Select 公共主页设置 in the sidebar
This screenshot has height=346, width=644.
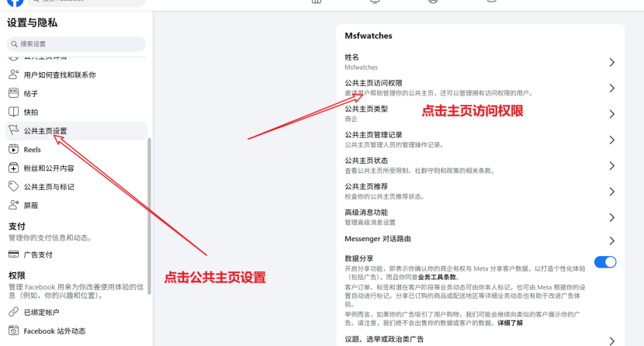(76, 131)
